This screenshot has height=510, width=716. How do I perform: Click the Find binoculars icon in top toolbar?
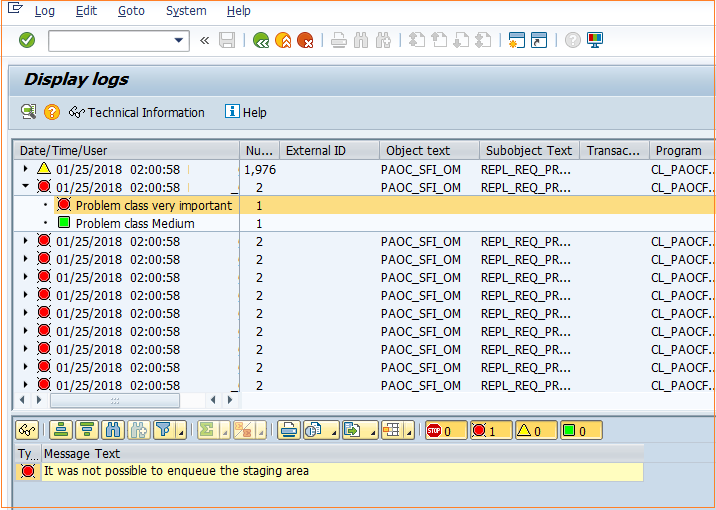[x=361, y=41]
